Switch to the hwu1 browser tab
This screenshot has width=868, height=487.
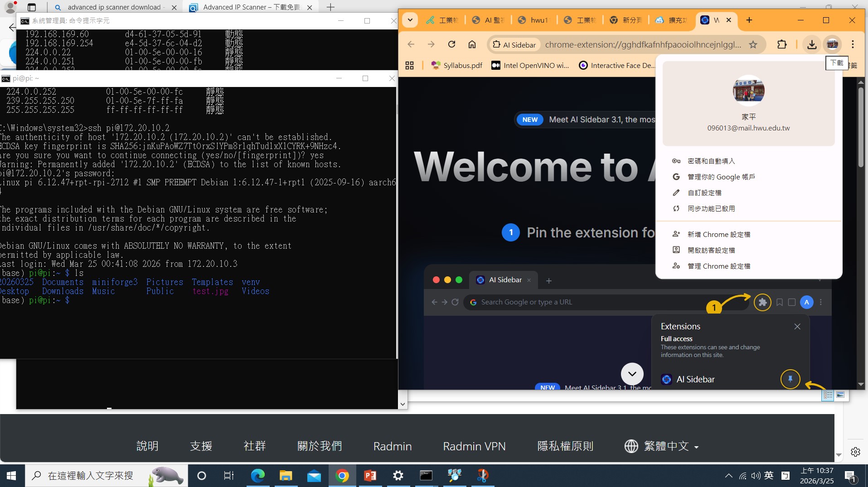pyautogui.click(x=534, y=20)
